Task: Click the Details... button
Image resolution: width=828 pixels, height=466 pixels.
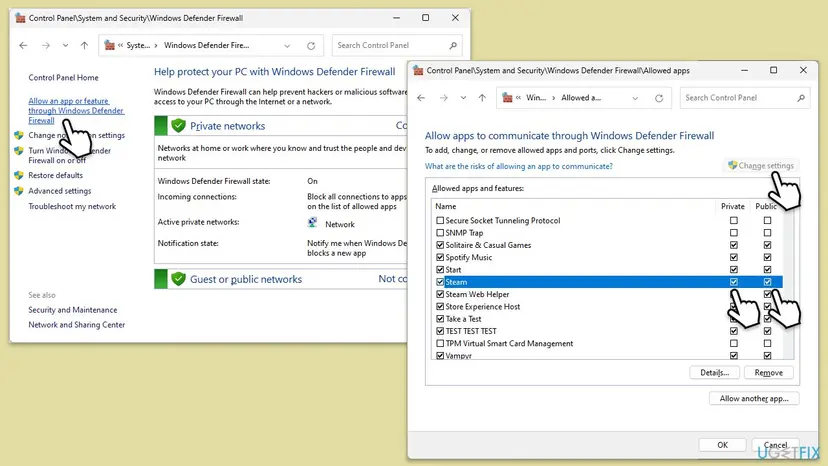Action: tap(714, 373)
